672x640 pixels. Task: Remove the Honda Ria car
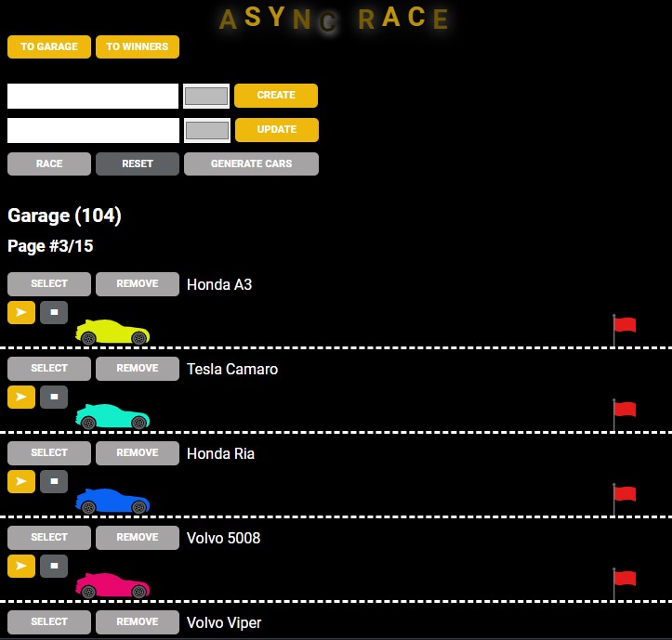point(138,452)
